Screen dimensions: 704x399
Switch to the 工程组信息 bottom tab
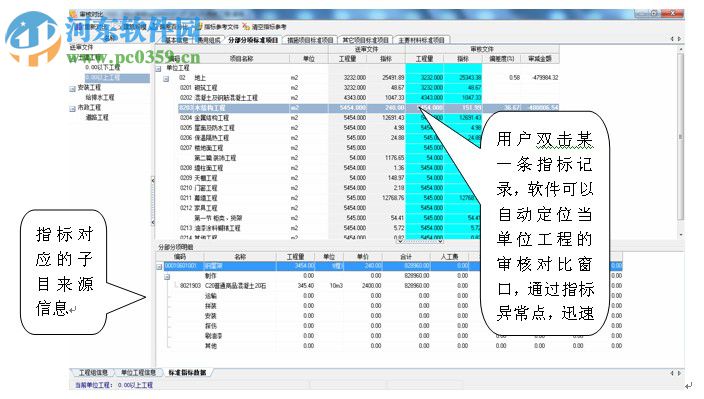(93, 373)
